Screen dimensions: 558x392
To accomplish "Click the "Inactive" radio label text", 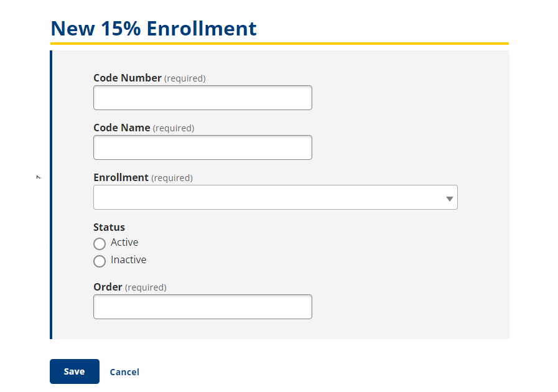I will [129, 260].
